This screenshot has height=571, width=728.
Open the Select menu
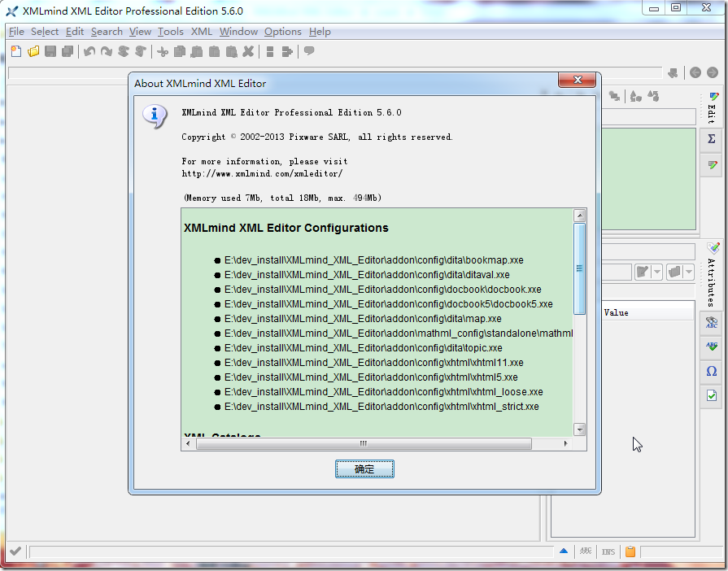pyautogui.click(x=45, y=32)
